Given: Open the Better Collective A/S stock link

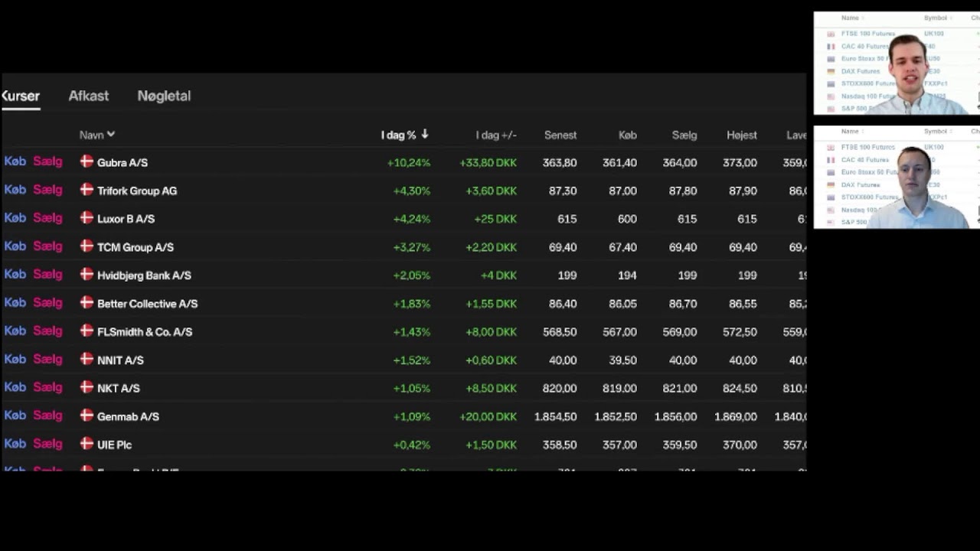Looking at the screenshot, I should pyautogui.click(x=148, y=304).
